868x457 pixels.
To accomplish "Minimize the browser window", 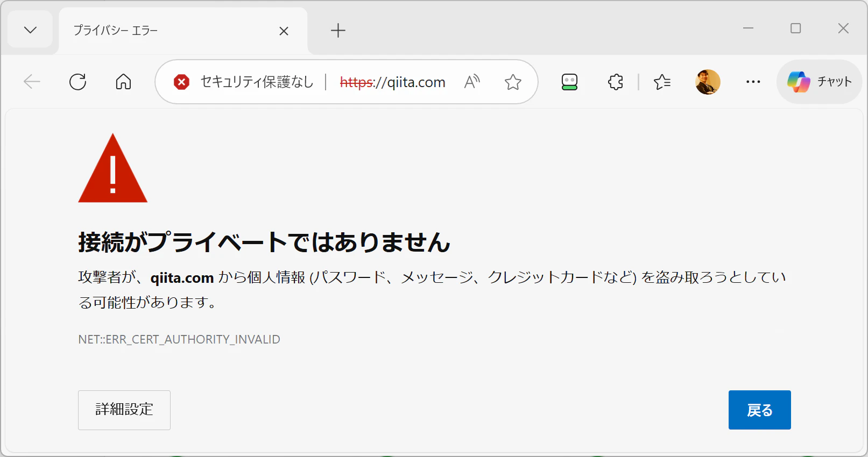I will [x=748, y=28].
